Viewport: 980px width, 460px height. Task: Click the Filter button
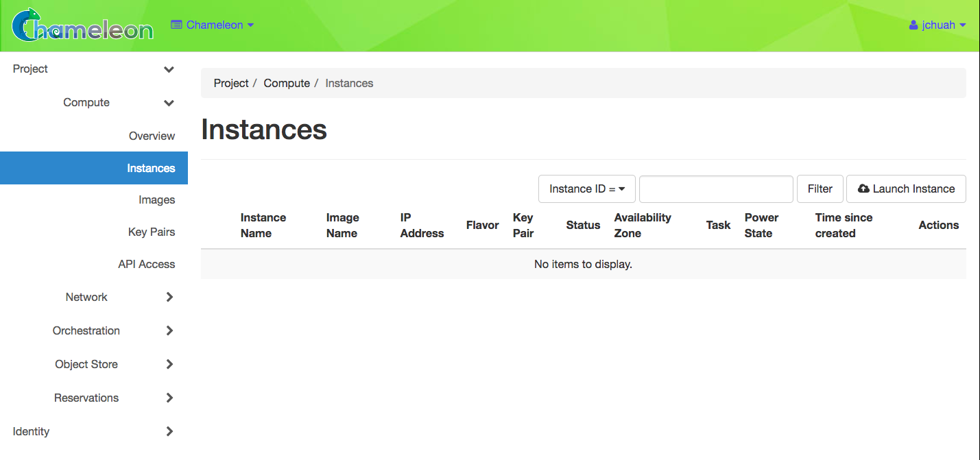(x=820, y=189)
